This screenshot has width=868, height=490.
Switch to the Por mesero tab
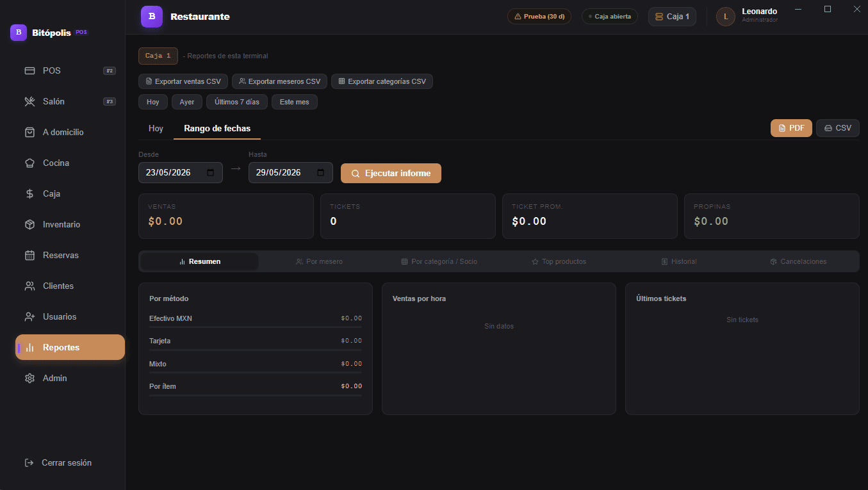pyautogui.click(x=319, y=261)
